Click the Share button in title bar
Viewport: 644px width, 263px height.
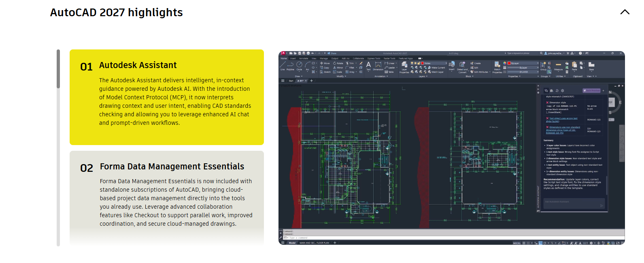point(332,53)
